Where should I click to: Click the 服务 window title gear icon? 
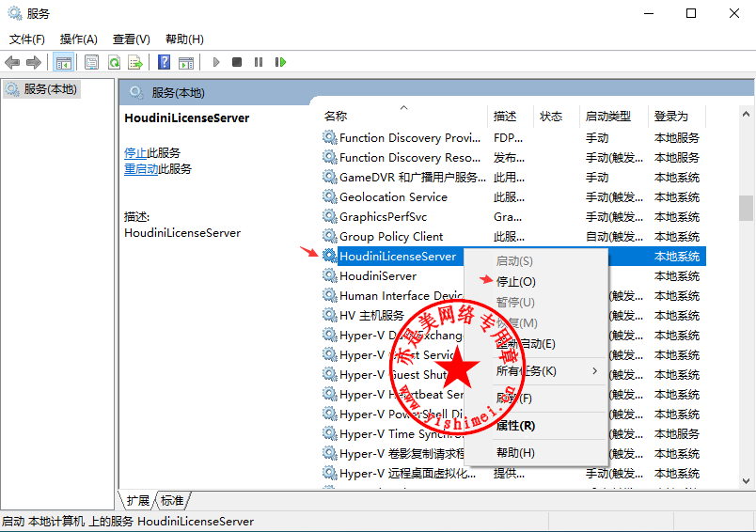[x=15, y=13]
